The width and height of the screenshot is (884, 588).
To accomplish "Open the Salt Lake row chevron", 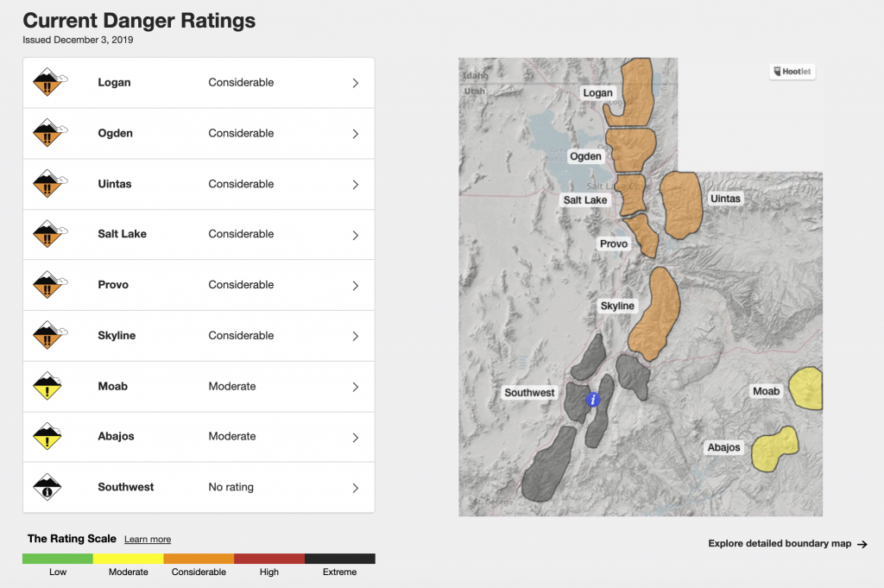I will [x=355, y=235].
